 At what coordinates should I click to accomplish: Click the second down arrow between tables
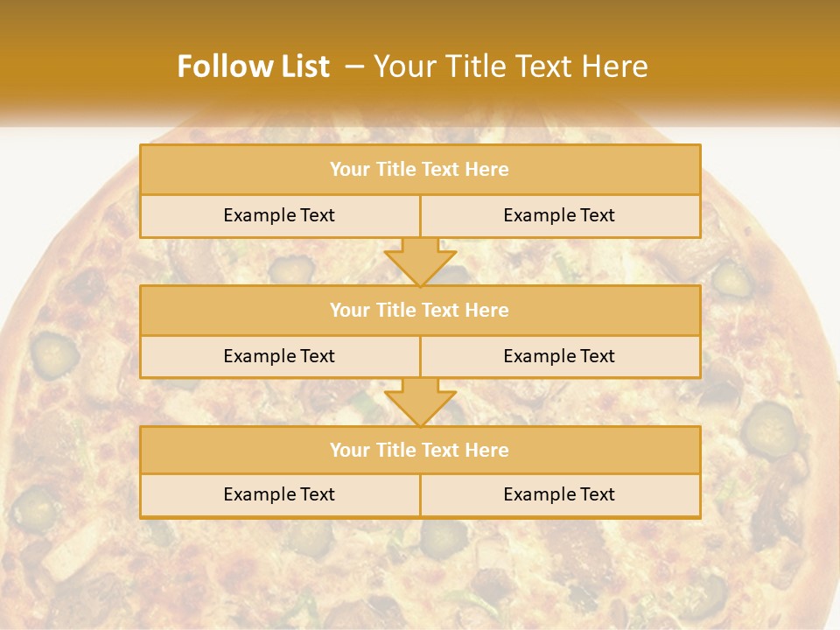[420, 402]
